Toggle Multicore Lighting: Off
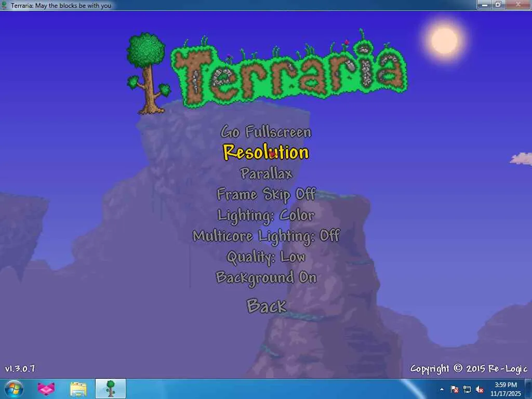Viewport: 532px width, 399px height. click(266, 236)
